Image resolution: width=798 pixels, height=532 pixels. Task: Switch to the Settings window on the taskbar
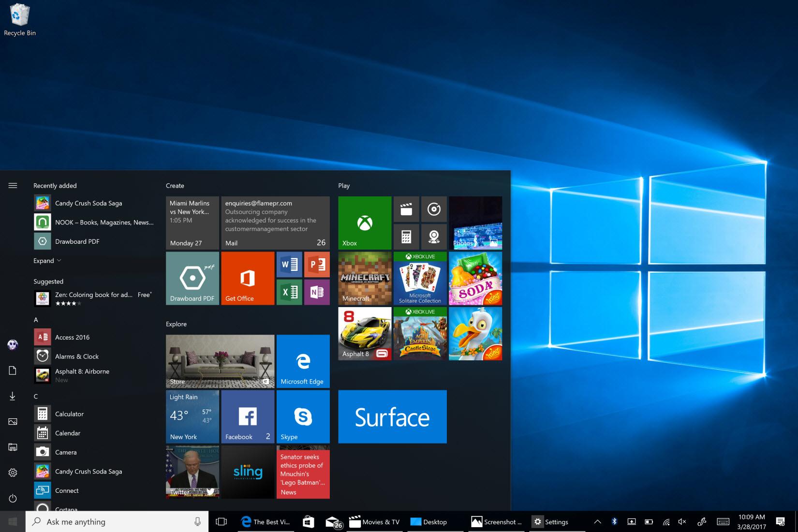(551, 521)
